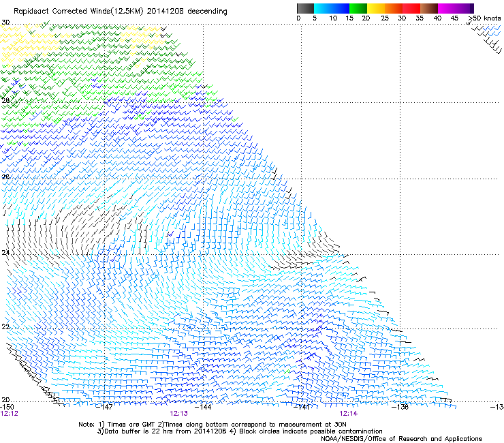Image resolution: width=504 pixels, height=443 pixels.
Task: Click the purple time label 12:13
Action: tap(178, 414)
